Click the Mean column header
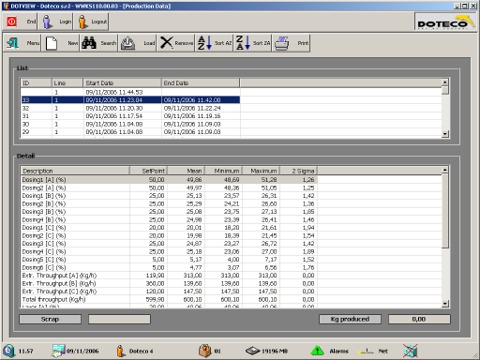 point(186,171)
